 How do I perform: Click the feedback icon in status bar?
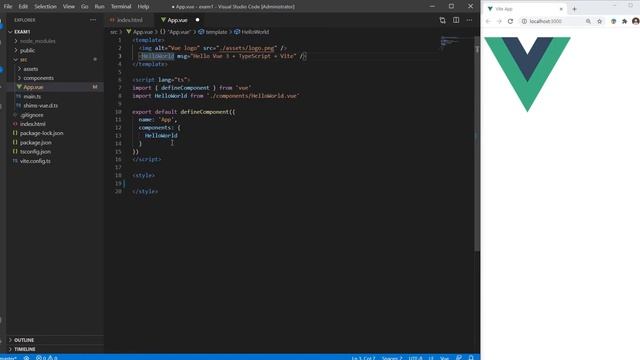point(459,358)
